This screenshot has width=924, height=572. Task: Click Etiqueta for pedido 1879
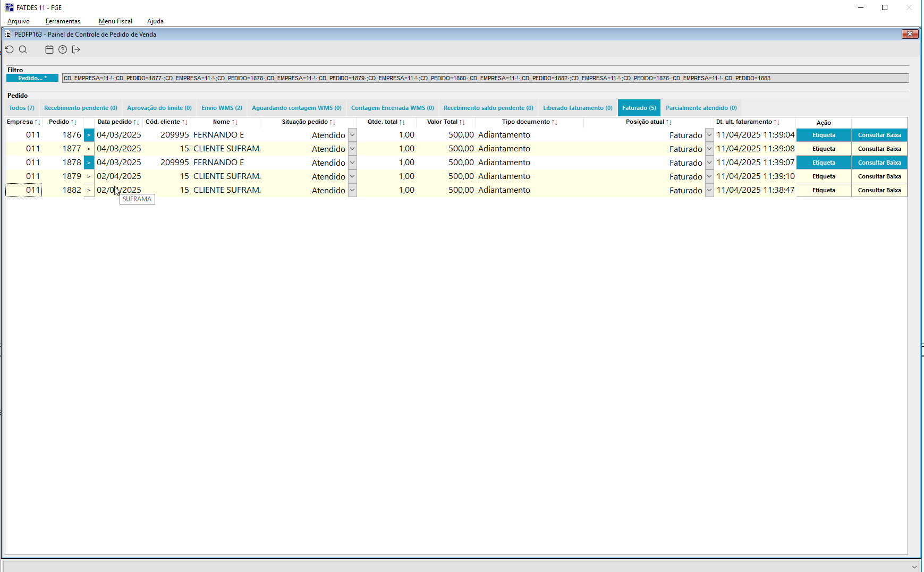[x=824, y=176]
